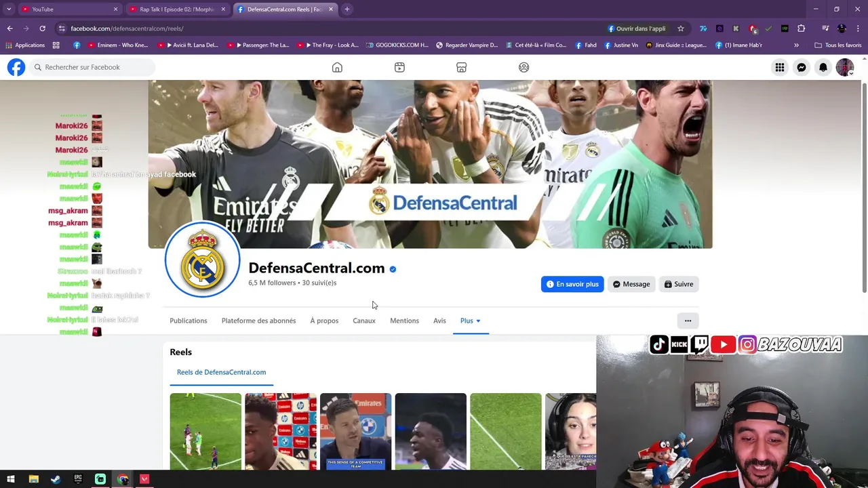Click the Real Madrid profile picture
This screenshot has height=488, width=868.
(202, 260)
